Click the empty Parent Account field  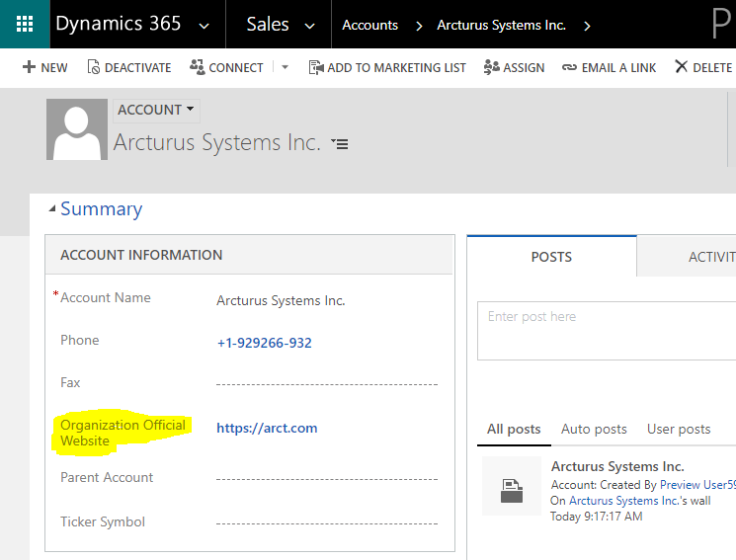tap(327, 478)
